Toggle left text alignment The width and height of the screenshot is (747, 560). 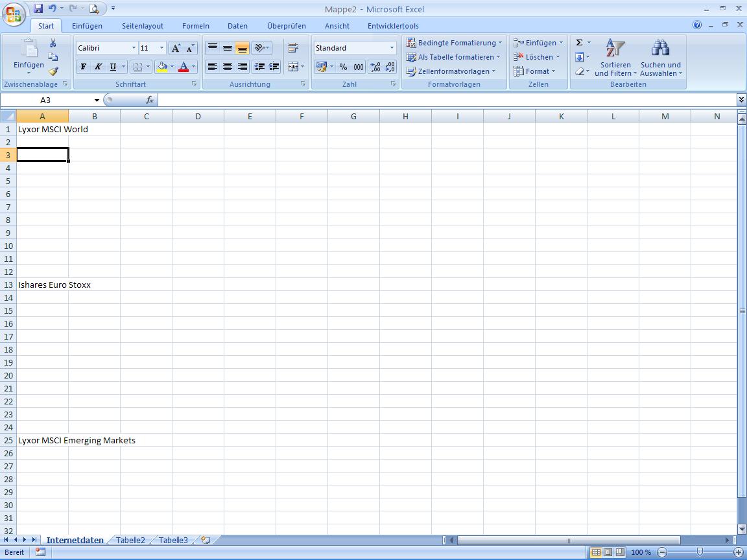point(213,67)
